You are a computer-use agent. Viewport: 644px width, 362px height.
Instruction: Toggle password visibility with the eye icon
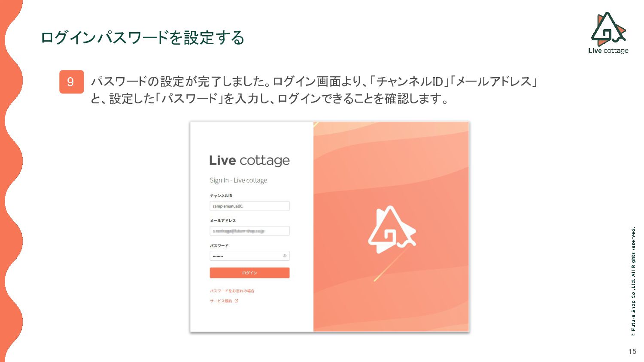[284, 256]
